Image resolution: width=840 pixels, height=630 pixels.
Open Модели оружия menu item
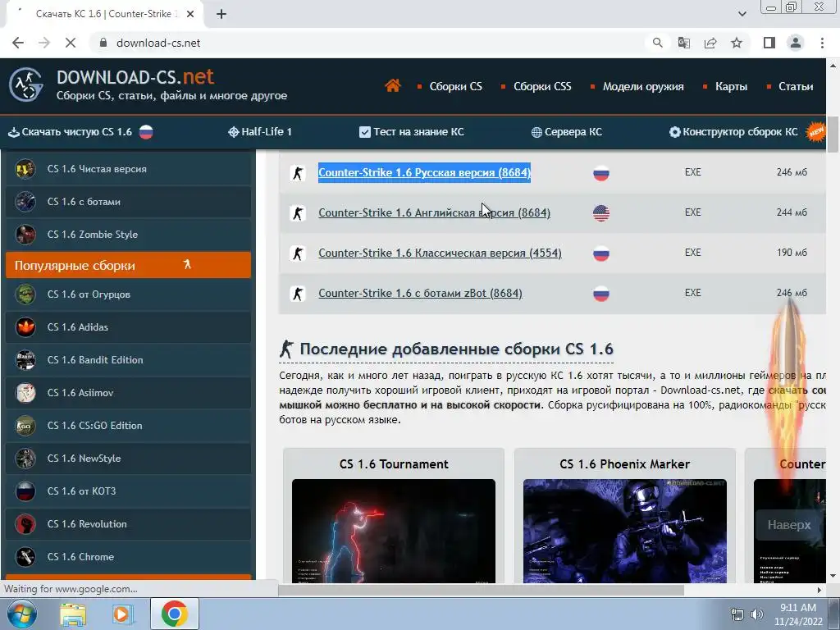coord(643,86)
